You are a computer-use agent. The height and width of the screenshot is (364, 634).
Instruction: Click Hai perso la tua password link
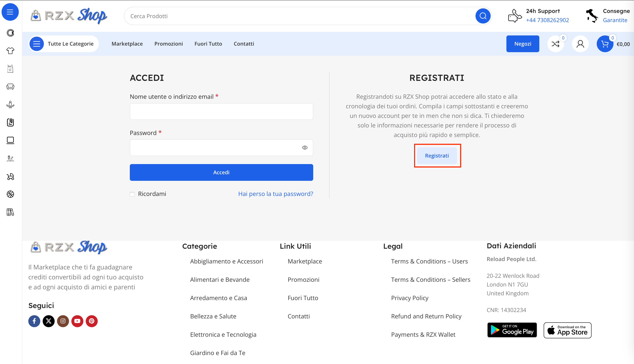pos(275,194)
